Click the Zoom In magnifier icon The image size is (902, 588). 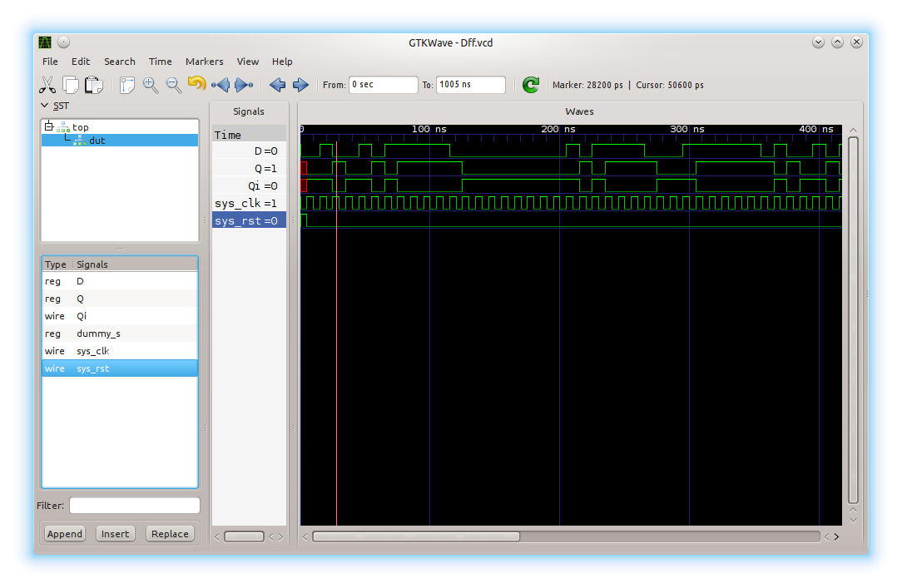(151, 85)
